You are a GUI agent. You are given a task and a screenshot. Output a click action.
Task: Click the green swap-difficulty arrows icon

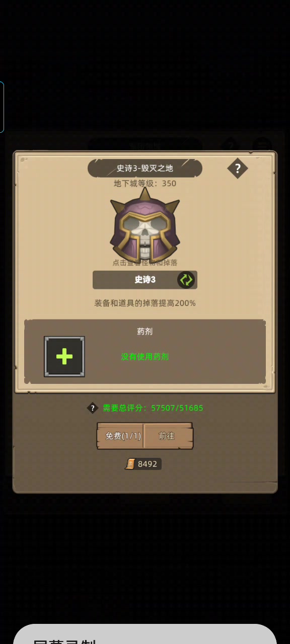[x=186, y=280]
